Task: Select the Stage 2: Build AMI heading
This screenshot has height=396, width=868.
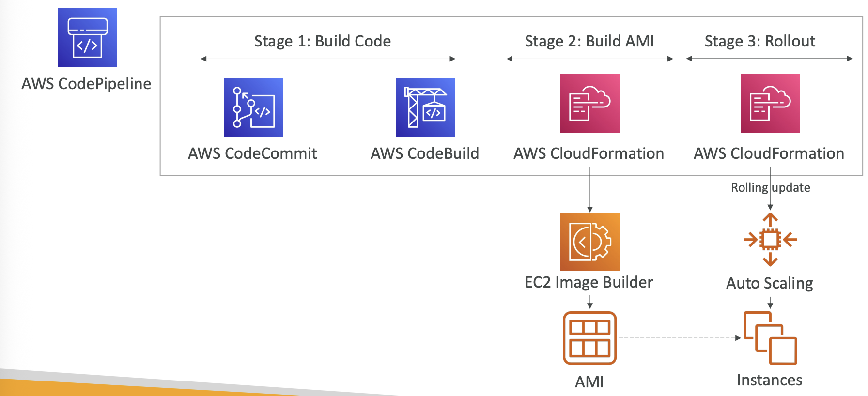Action: point(589,41)
